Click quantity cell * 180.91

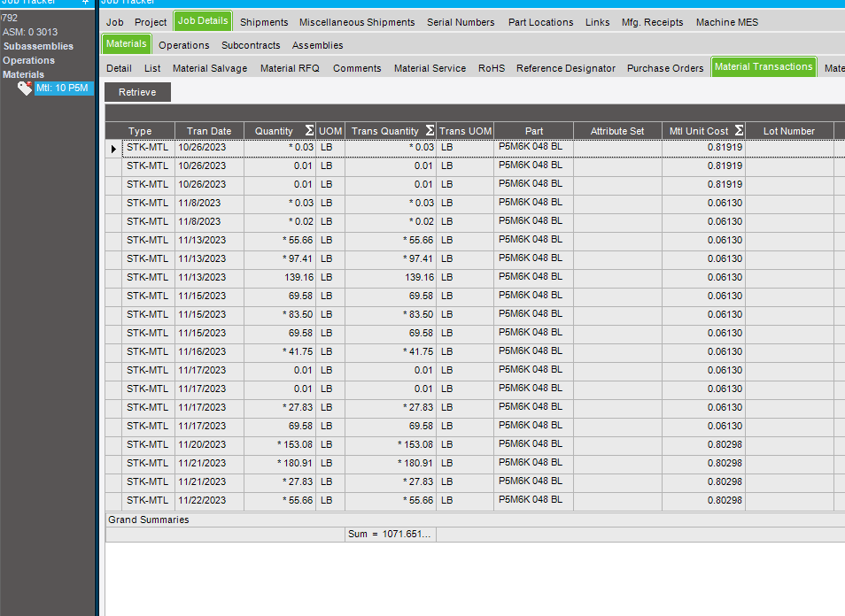pos(280,463)
